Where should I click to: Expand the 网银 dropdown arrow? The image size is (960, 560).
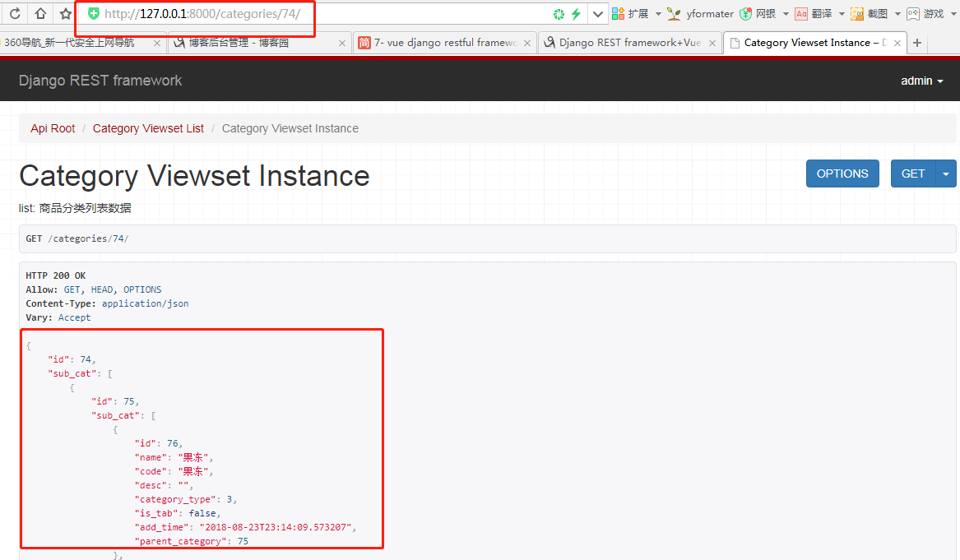pyautogui.click(x=786, y=13)
